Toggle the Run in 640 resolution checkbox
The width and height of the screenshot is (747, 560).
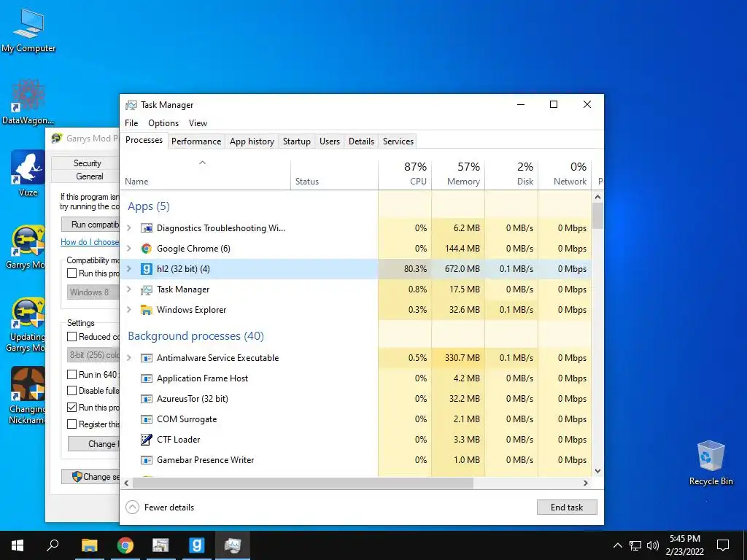tap(72, 375)
